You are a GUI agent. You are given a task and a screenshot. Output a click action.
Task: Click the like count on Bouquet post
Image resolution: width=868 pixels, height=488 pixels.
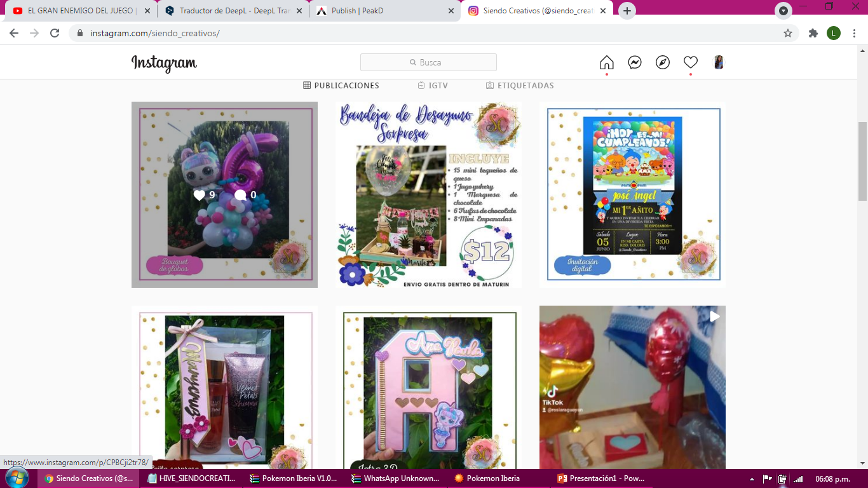204,195
